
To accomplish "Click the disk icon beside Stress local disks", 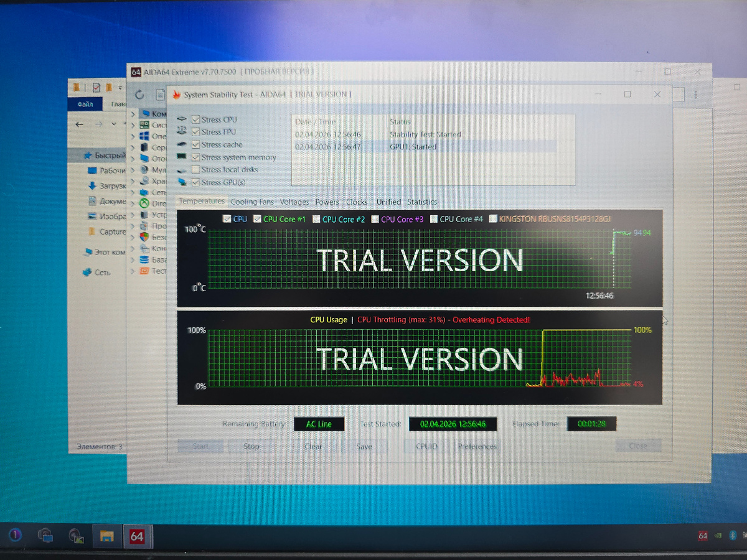I will [182, 170].
